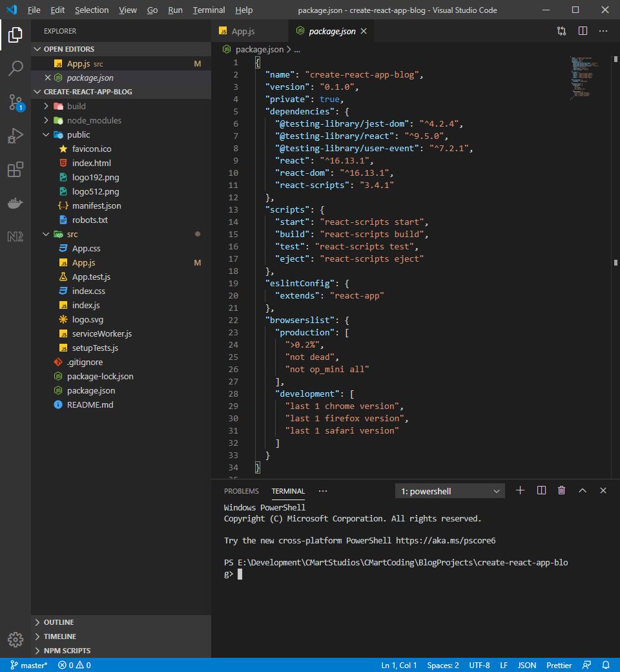This screenshot has height=672, width=620.
Task: Open favicon.ico in public folder
Action: pos(121,149)
